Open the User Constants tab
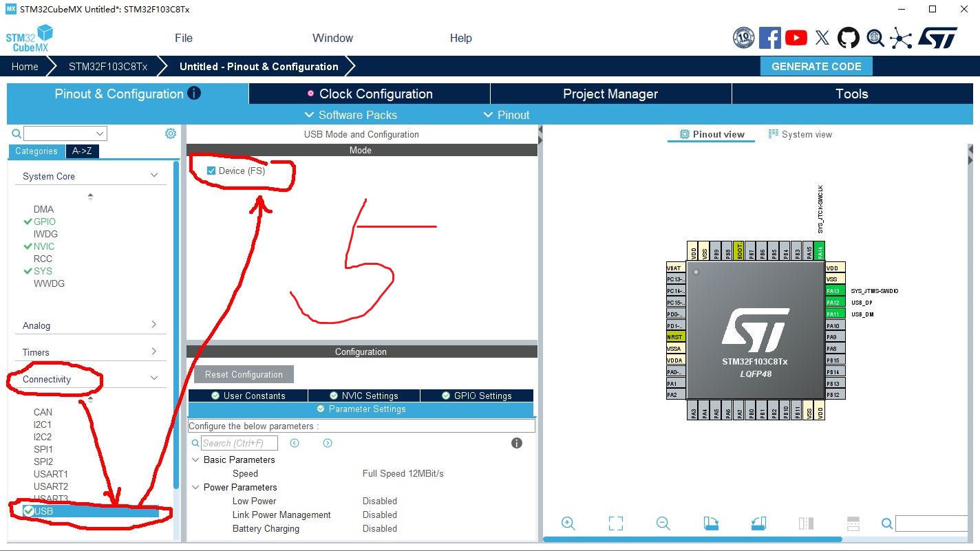Image resolution: width=980 pixels, height=551 pixels. [x=248, y=396]
